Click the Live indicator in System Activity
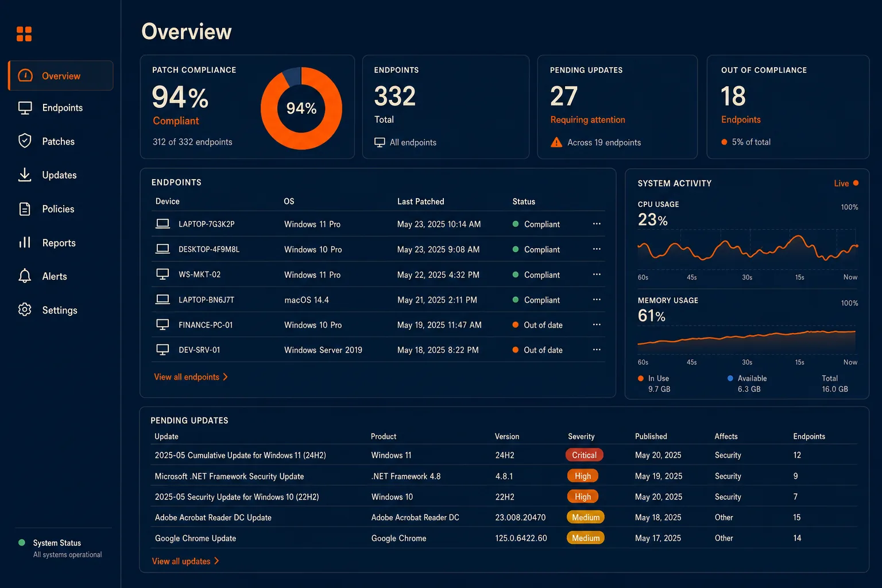The image size is (882, 588). (x=846, y=183)
